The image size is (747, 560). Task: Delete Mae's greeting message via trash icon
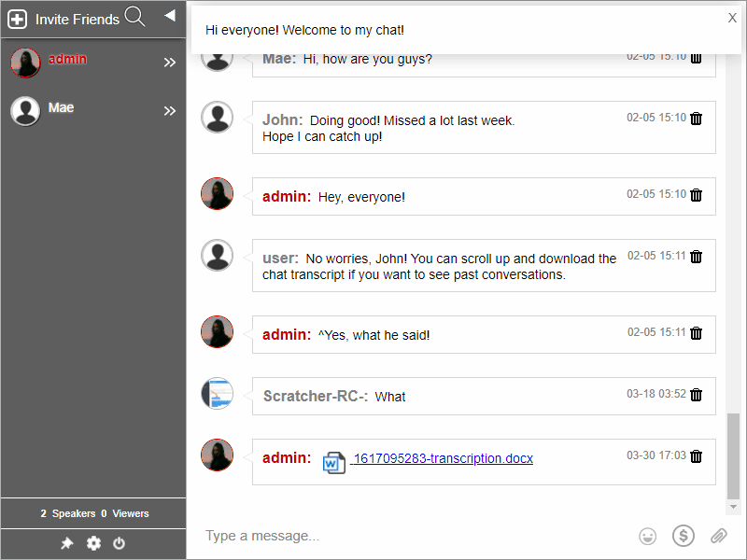point(696,57)
